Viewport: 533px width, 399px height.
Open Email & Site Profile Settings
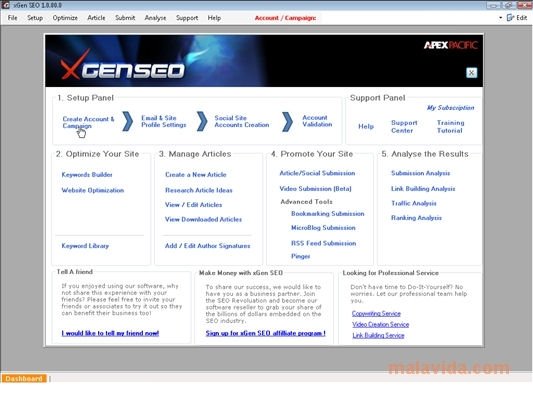point(164,121)
